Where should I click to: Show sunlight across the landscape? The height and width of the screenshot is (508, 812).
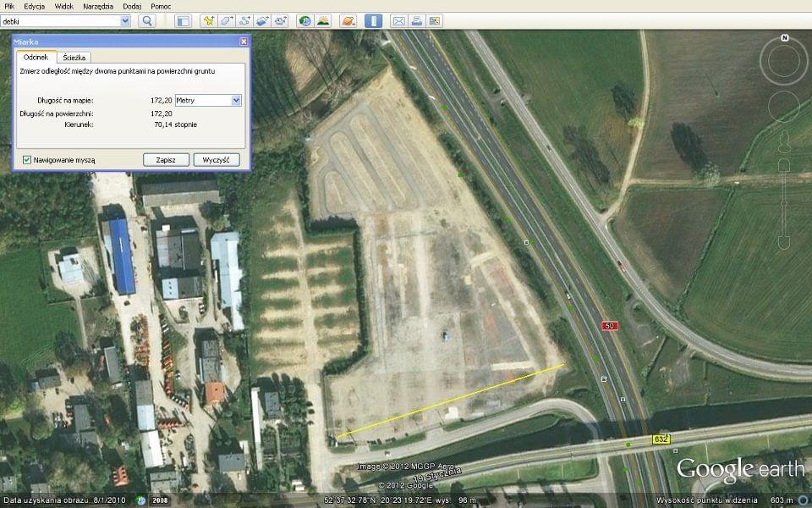(x=322, y=20)
